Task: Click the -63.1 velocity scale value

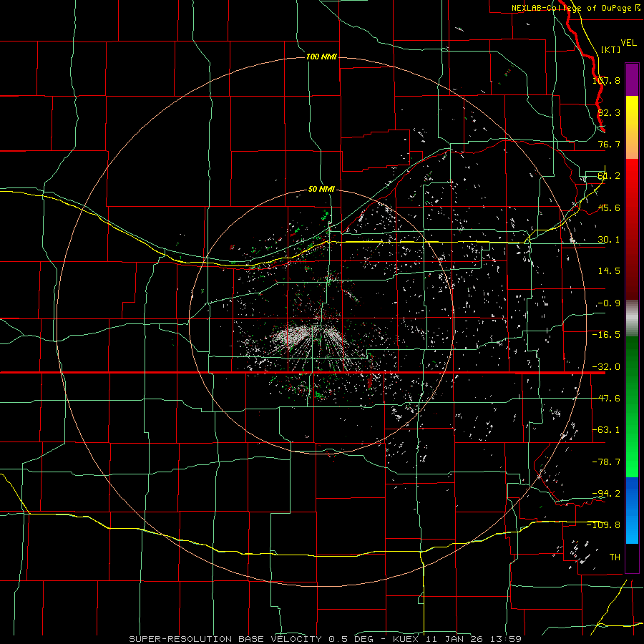Action: pos(607,430)
